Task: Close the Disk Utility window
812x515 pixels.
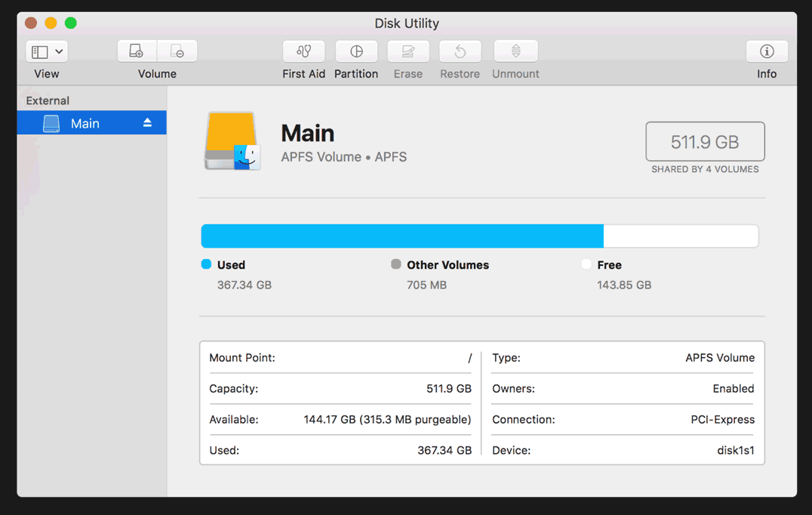Action: tap(31, 23)
